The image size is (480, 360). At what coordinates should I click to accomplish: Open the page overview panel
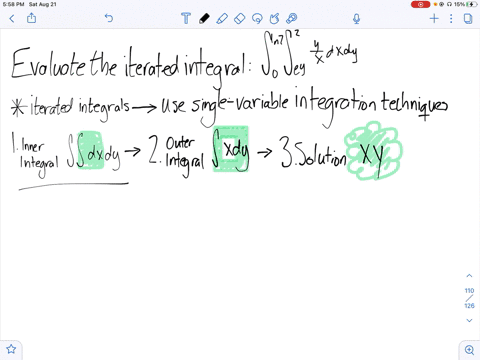coord(468,18)
